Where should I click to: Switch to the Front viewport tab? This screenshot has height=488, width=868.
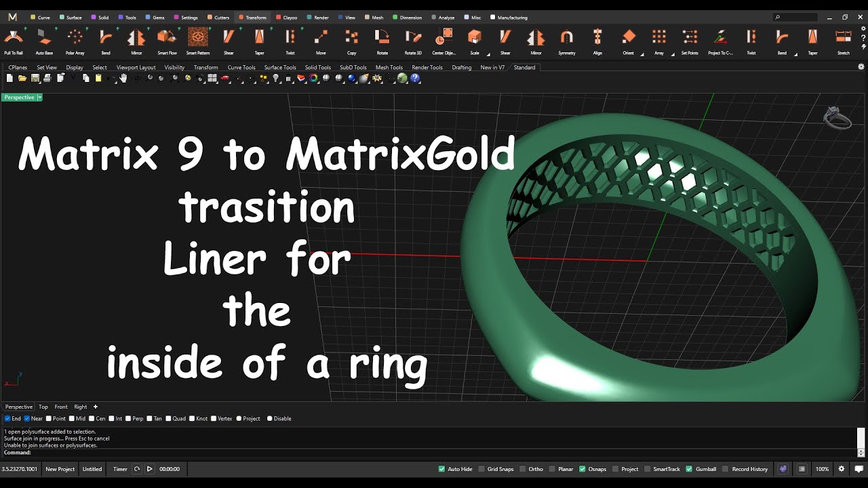61,407
